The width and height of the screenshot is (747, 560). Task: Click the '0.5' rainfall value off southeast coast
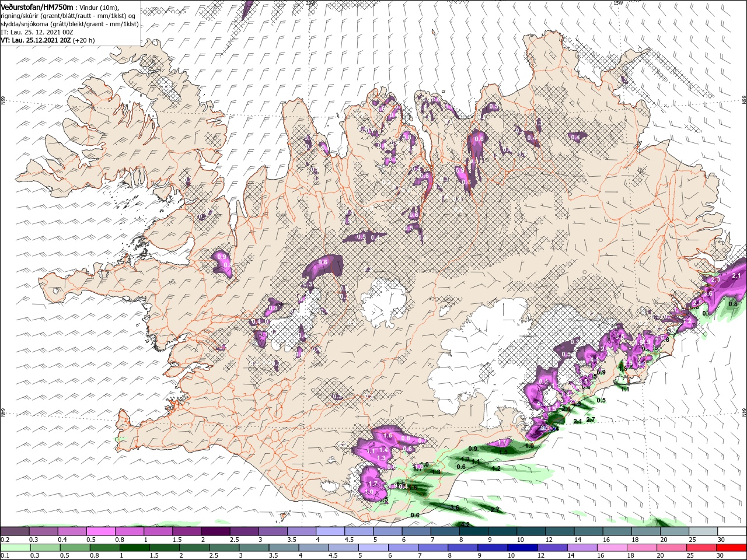(601, 400)
